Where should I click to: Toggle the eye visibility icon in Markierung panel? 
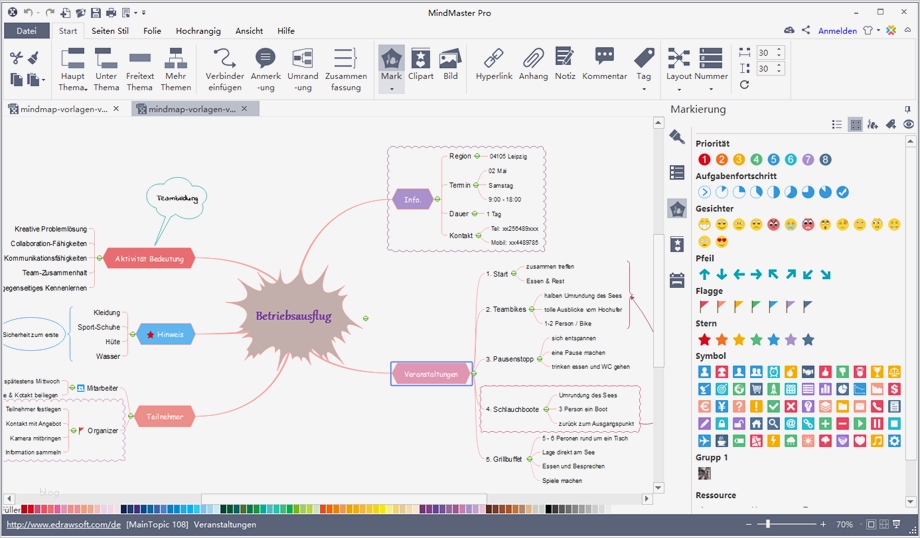908,124
